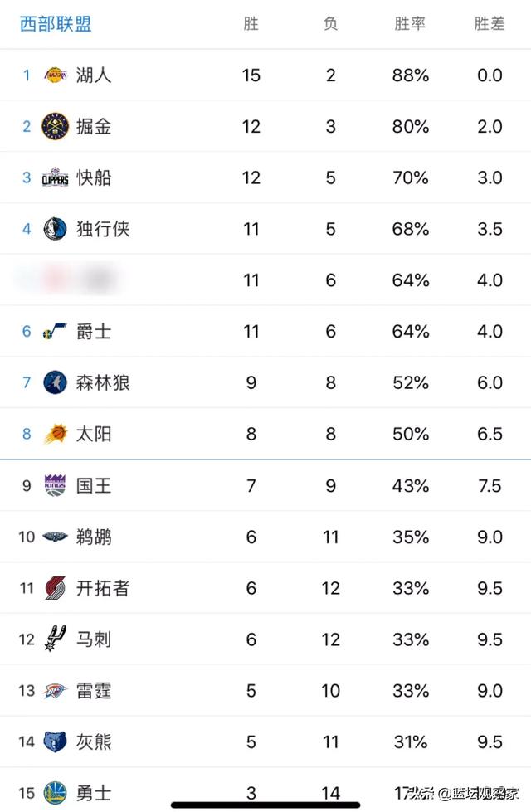Click the Warriors team logo
This screenshot has width=531, height=812.
(55, 793)
